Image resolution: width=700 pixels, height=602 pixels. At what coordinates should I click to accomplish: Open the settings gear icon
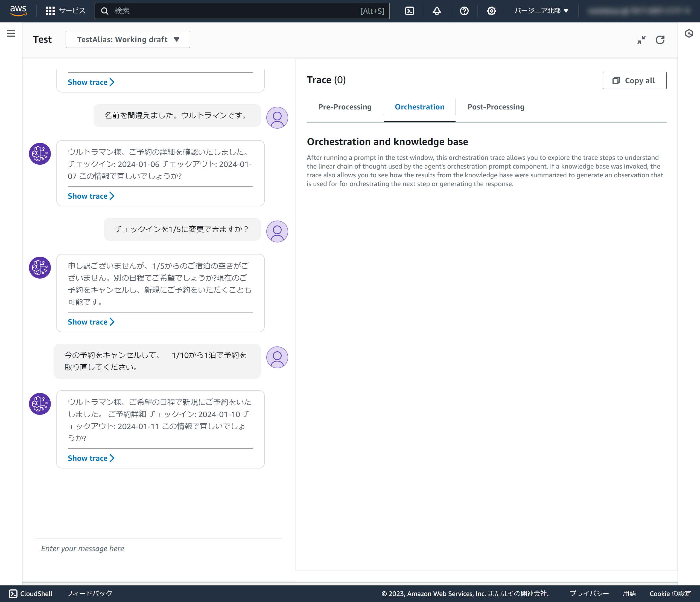pyautogui.click(x=492, y=11)
